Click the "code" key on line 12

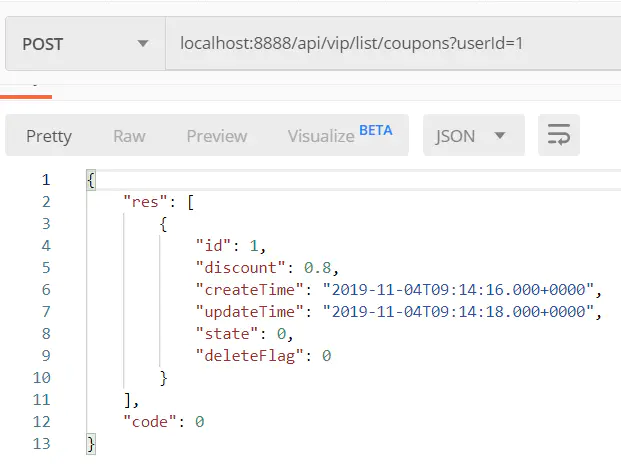[x=150, y=422]
